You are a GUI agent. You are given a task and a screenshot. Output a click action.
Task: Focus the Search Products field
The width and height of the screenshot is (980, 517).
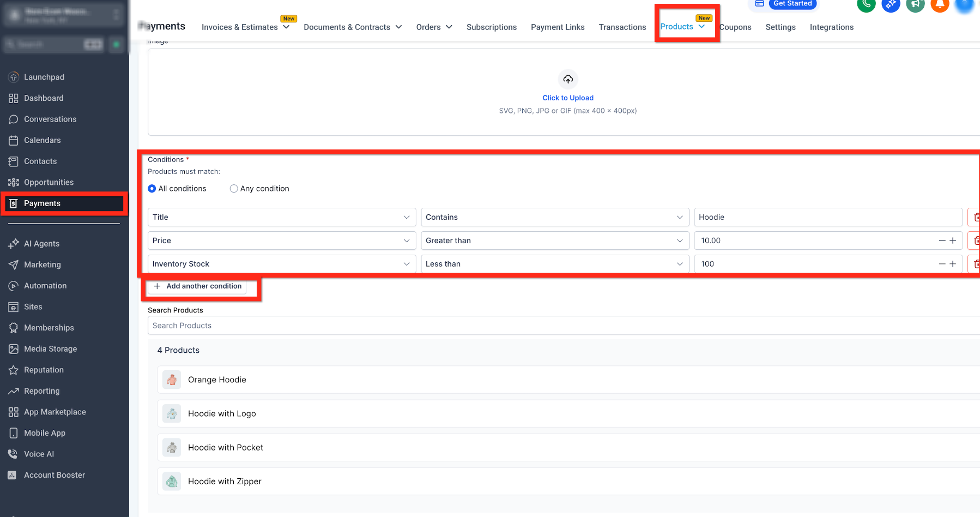[564, 326]
